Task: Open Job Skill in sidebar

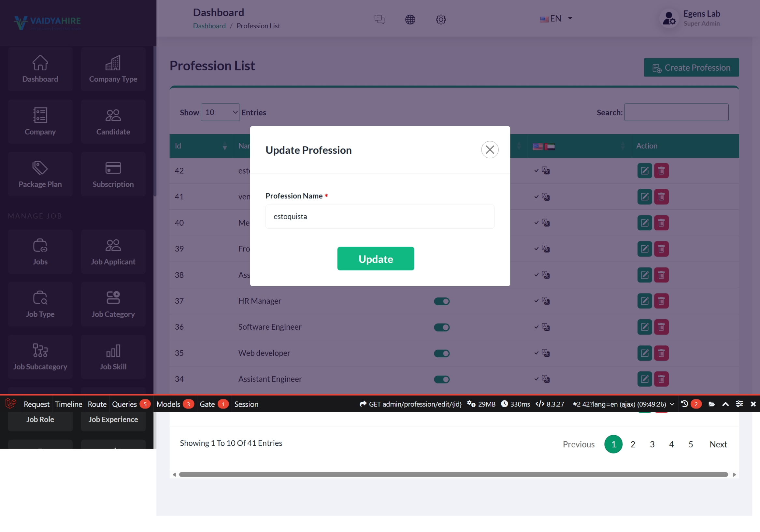Action: click(113, 357)
